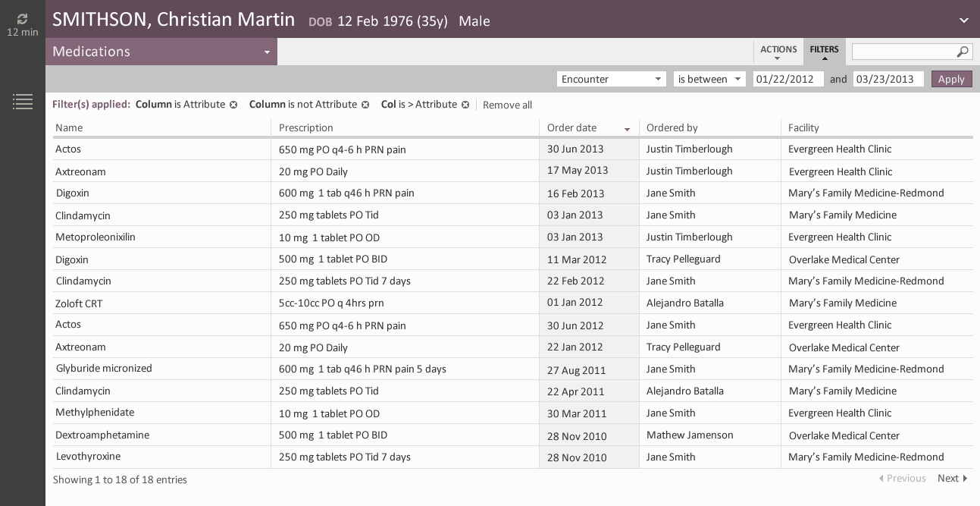Select the FILTERS tab
980x506 pixels.
coord(824,49)
